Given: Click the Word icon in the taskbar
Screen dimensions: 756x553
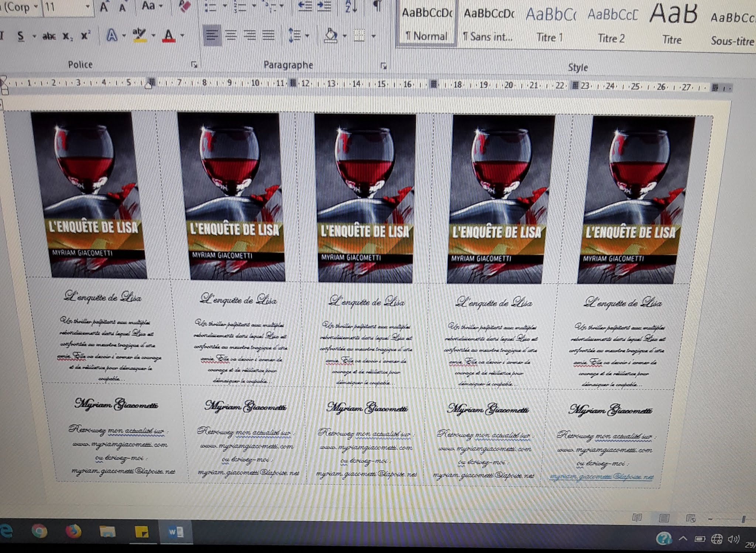Looking at the screenshot, I should (176, 532).
